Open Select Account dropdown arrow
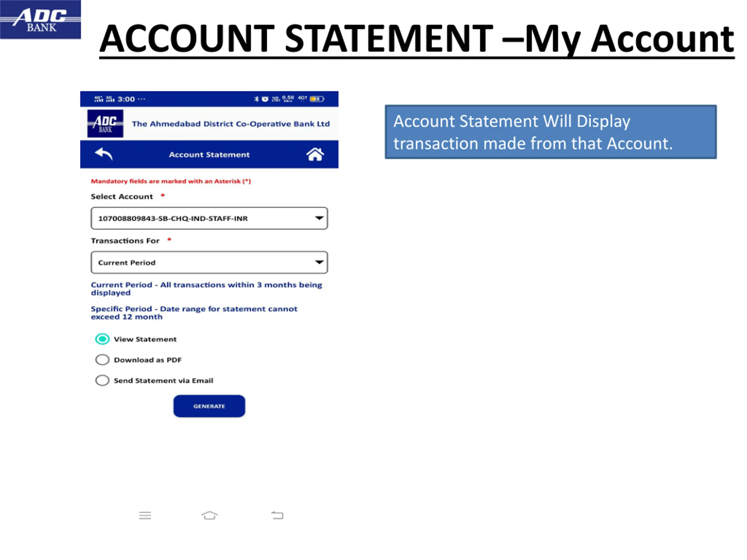747x560 pixels. coord(319,218)
